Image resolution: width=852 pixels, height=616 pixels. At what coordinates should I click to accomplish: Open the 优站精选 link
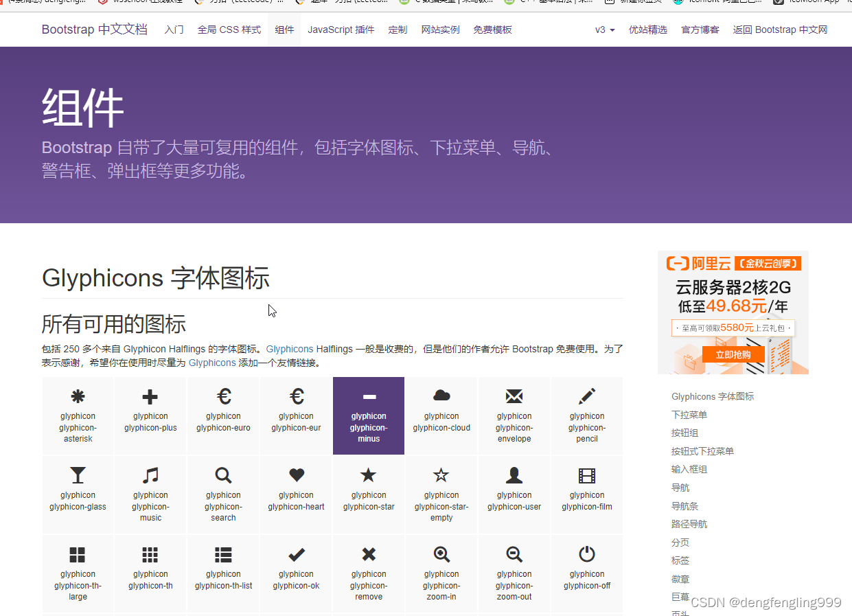coord(648,30)
